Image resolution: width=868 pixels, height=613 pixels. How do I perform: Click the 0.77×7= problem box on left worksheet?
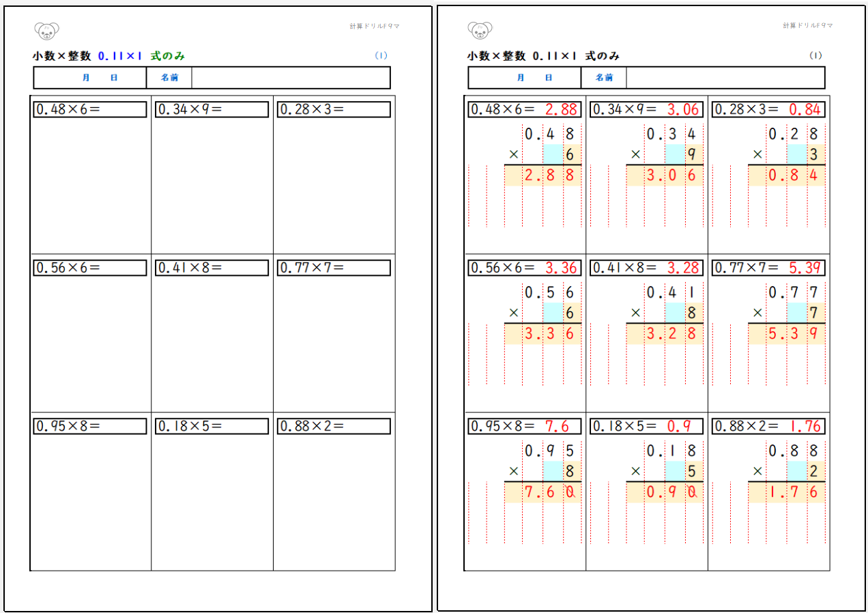coord(334,268)
